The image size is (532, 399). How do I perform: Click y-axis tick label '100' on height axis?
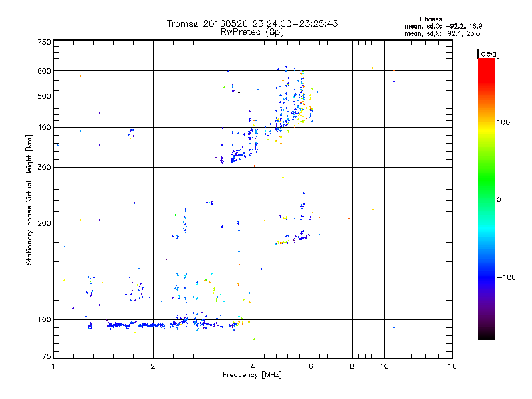44,320
